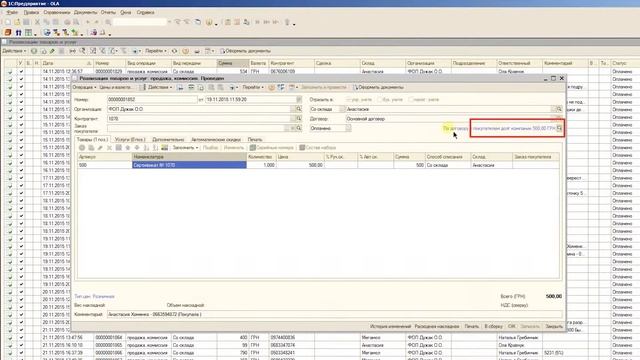The image size is (640, 360).
Task: Click the OK button in document
Action: [511, 327]
